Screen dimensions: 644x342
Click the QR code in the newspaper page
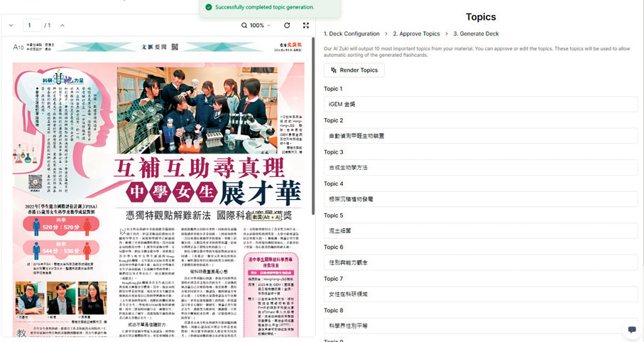(x=36, y=182)
